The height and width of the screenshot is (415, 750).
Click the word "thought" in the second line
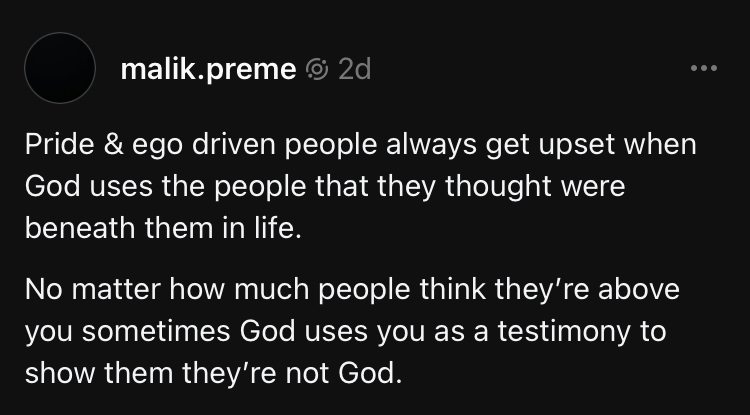click(498, 187)
